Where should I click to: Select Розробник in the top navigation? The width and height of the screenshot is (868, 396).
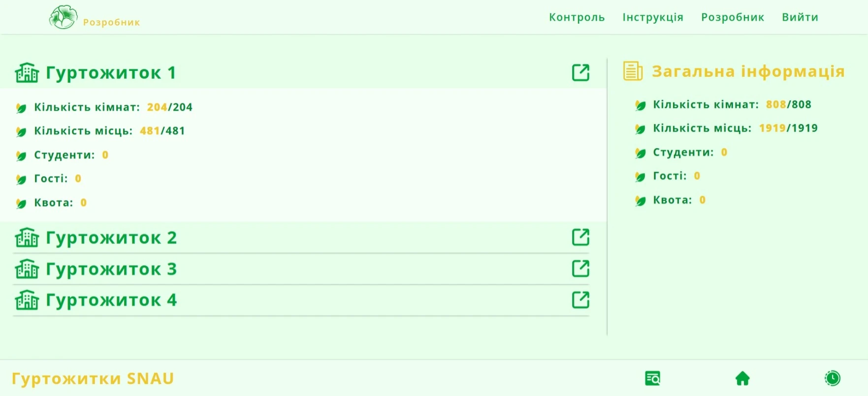pos(733,17)
